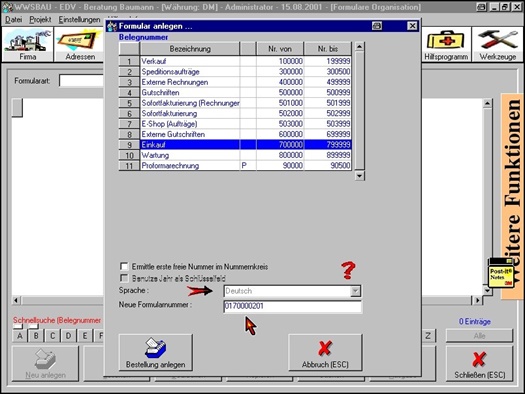Viewport: 525px width, 394px height.
Task: Open the Adressen toolbar icon
Action: 80,44
